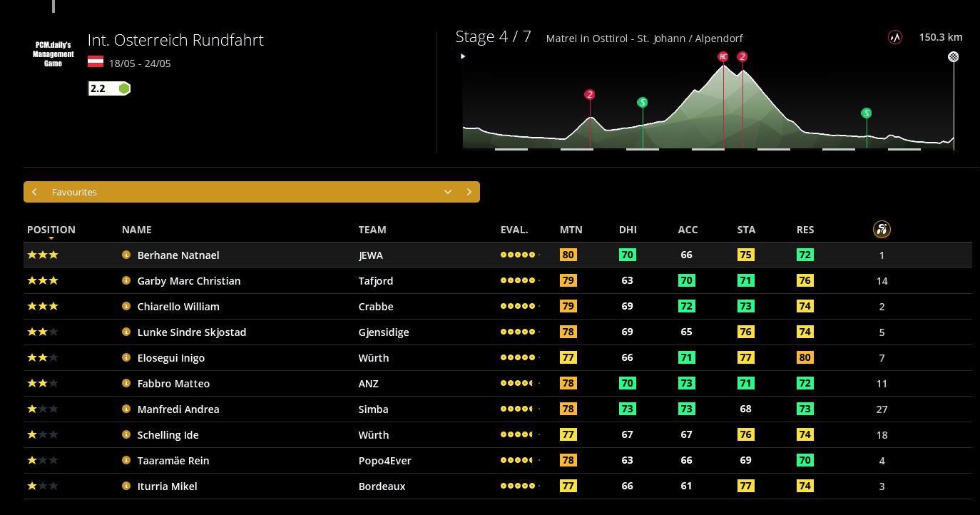The height and width of the screenshot is (515, 980).
Task: Select rider Berhane Natnael
Action: pos(178,255)
